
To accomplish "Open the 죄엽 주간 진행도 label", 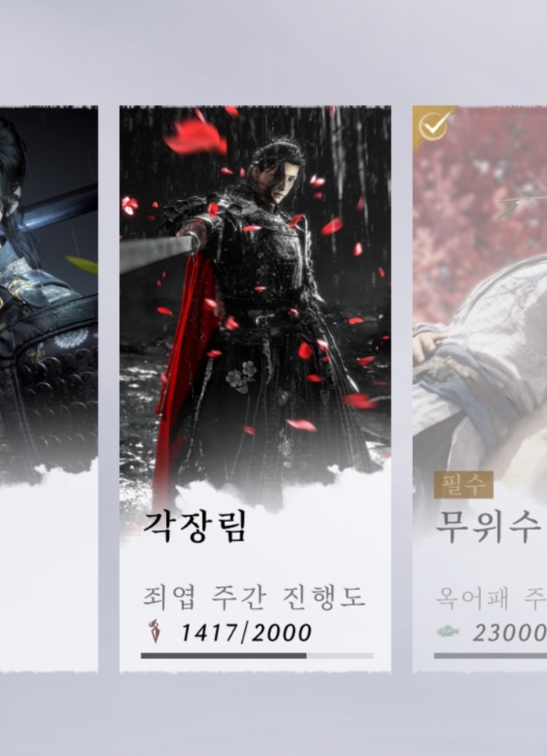I will [254, 597].
